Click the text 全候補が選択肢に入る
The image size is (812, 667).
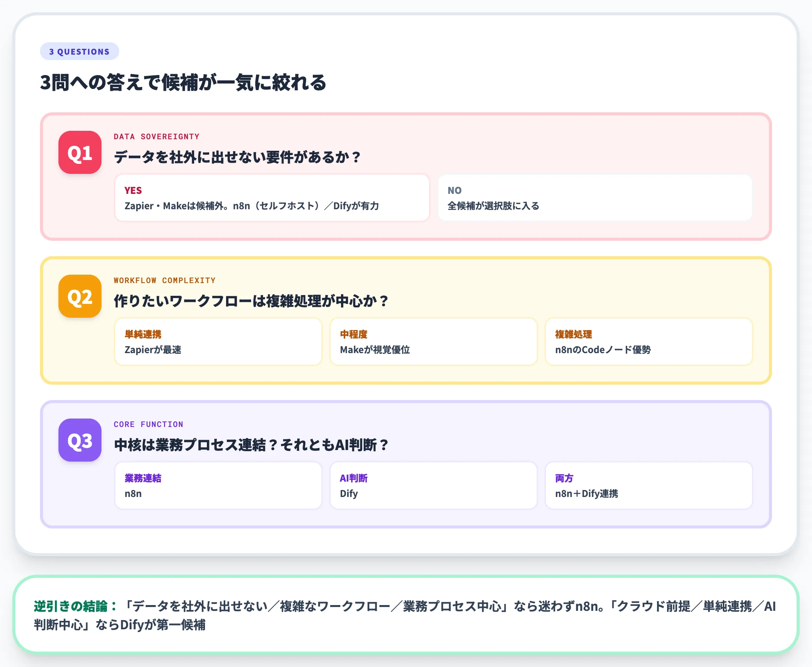493,206
